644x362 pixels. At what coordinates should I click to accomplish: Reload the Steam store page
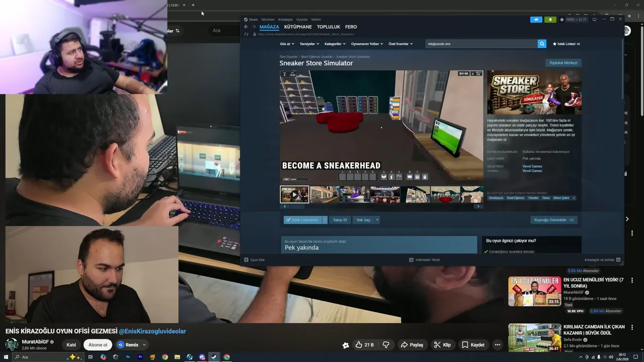pos(246,34)
